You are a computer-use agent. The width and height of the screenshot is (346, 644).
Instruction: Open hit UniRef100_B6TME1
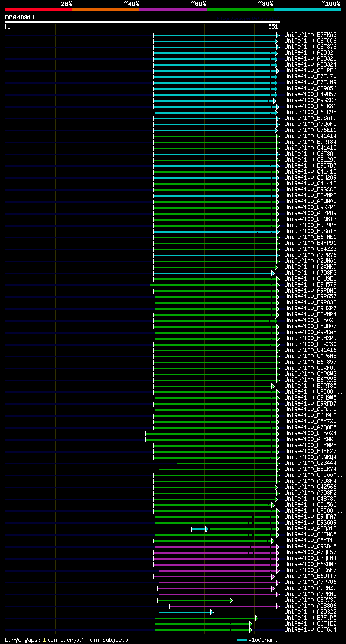[x=310, y=237]
